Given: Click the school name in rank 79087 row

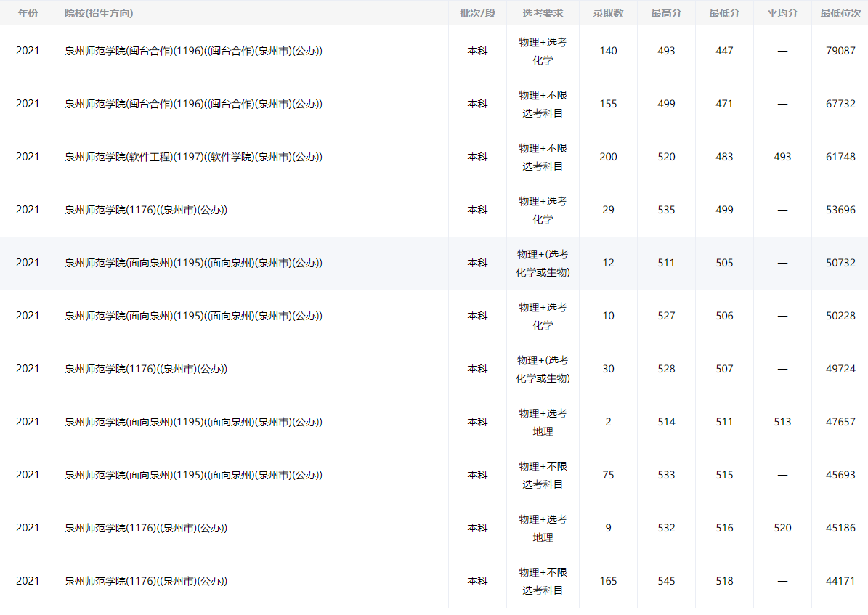Looking at the screenshot, I should click(193, 51).
